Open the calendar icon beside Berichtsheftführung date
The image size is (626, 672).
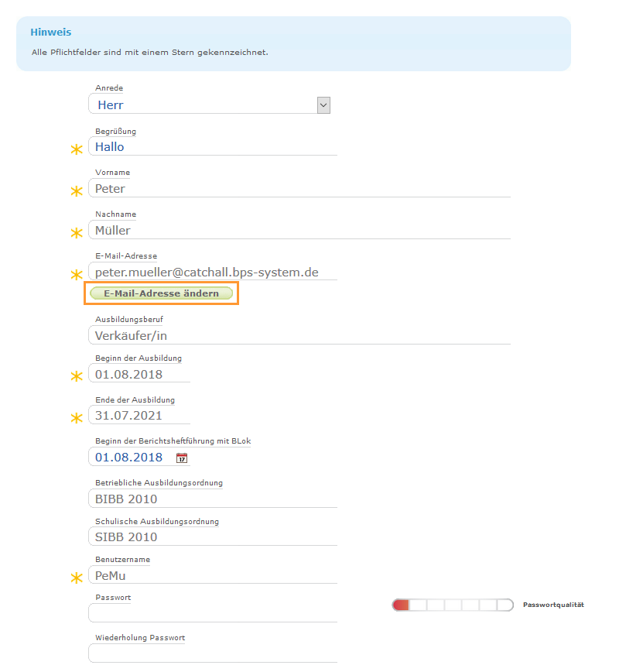coord(183,458)
